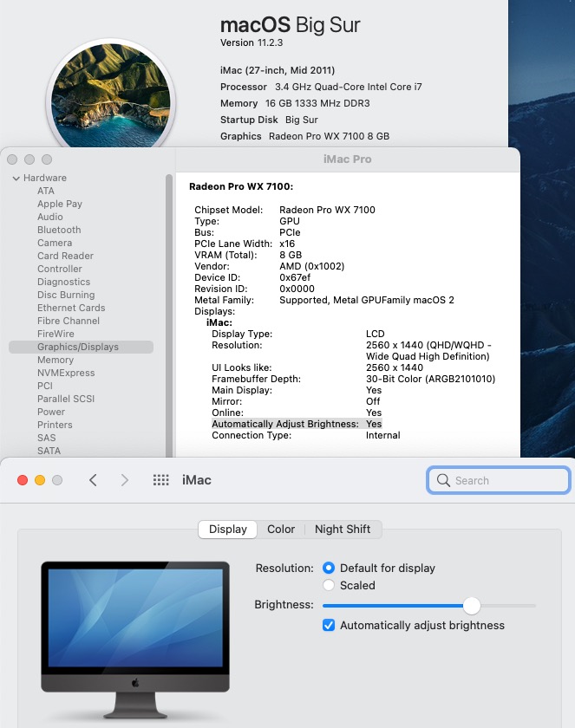The image size is (575, 728).
Task: Click the Startup Disk Big Sur line
Action: 269,120
